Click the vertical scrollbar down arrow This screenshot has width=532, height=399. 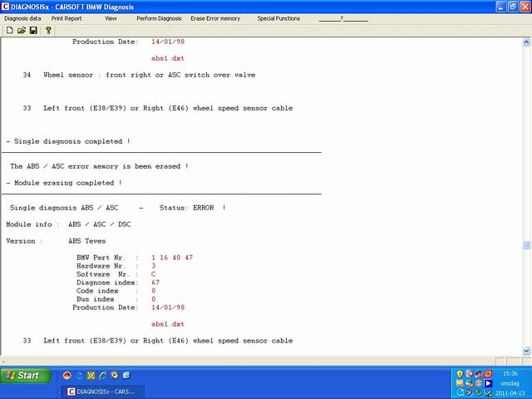click(x=526, y=352)
